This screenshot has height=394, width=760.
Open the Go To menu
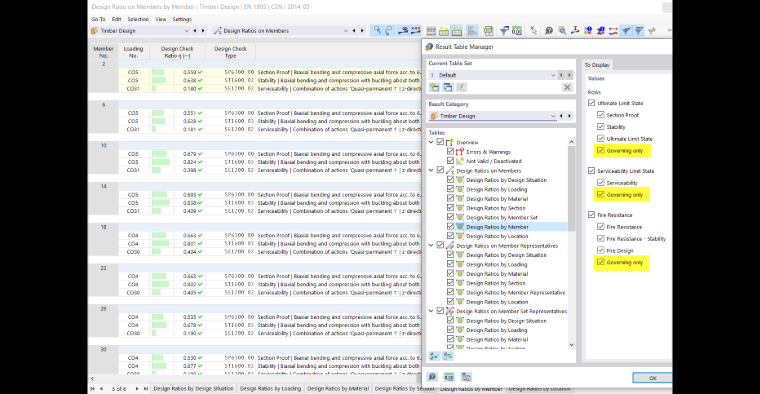[98, 19]
